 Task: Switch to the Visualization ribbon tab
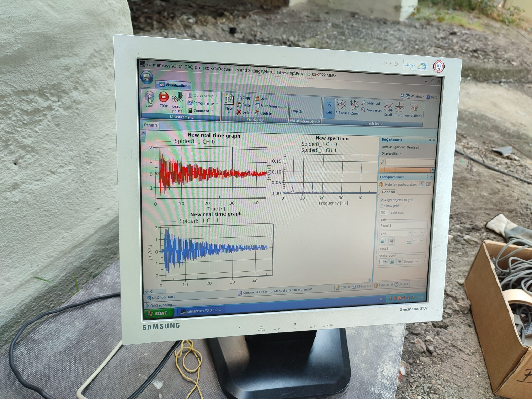coord(173,85)
